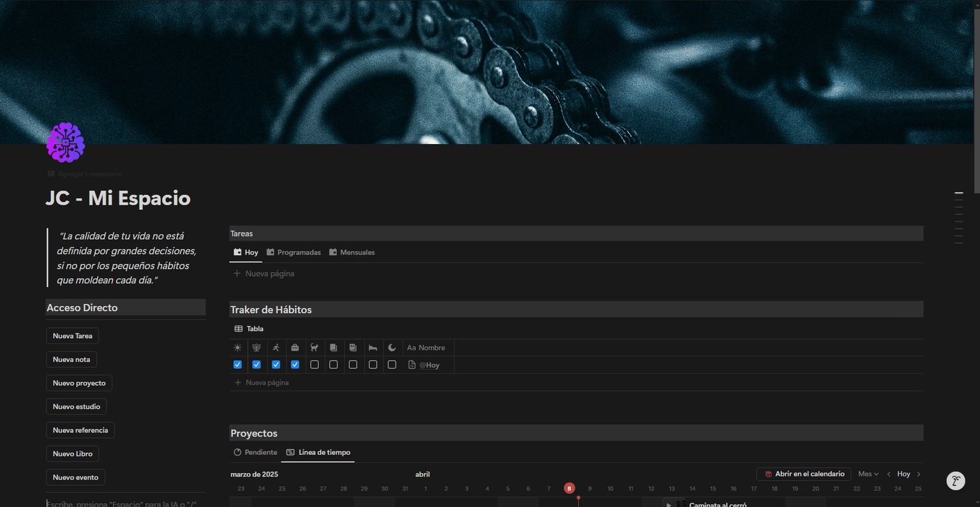This screenshot has height=507, width=980.
Task: Uncheck the menorah habit checkbox
Action: (256, 365)
